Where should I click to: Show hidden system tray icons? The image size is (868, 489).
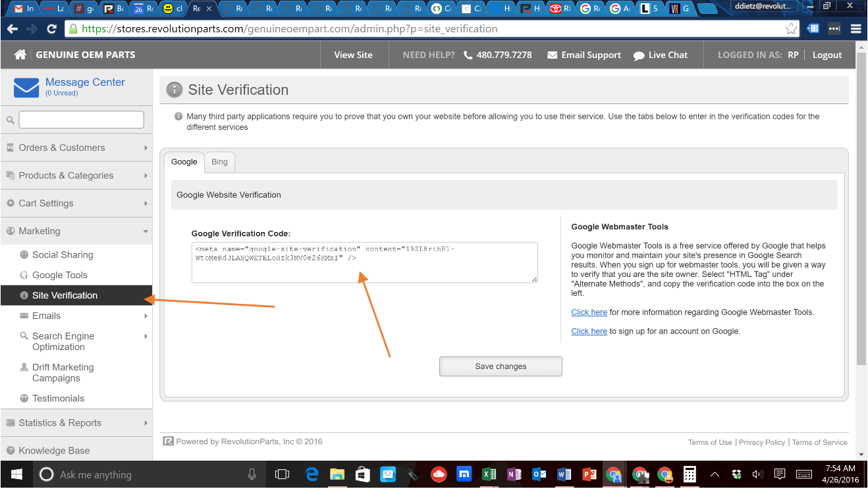[715, 474]
